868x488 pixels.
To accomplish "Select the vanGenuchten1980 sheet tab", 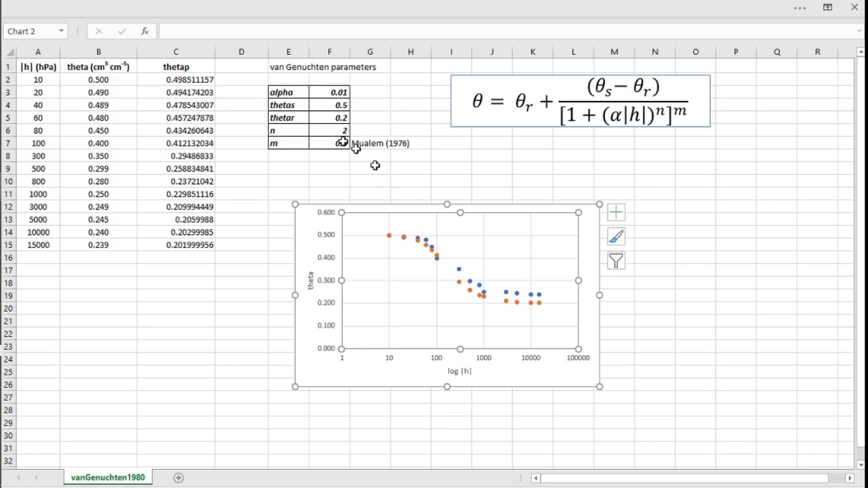I will coord(108,478).
